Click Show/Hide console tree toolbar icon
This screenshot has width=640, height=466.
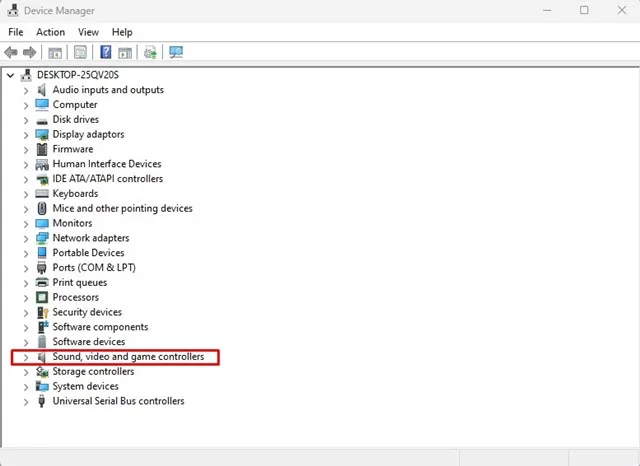(55, 53)
